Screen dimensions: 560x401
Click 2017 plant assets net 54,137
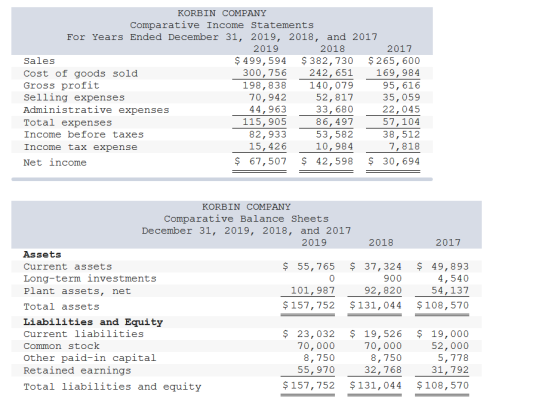click(x=450, y=291)
